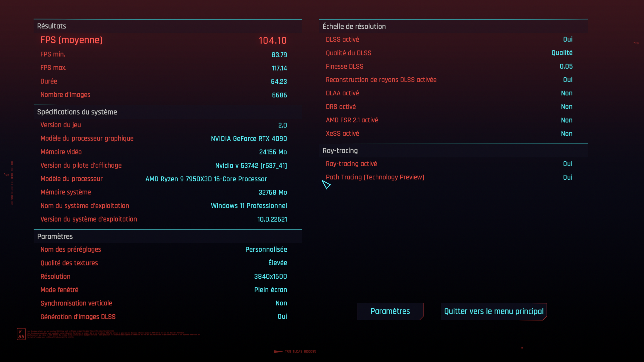Click the Paramètres button
Screen dimensions: 644x362
[x=390, y=311]
